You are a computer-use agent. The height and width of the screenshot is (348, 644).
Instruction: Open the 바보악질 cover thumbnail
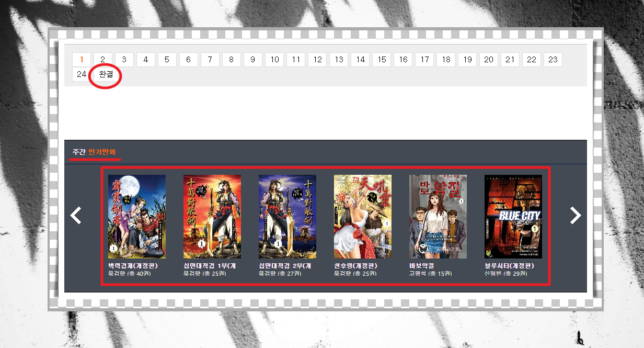(438, 217)
